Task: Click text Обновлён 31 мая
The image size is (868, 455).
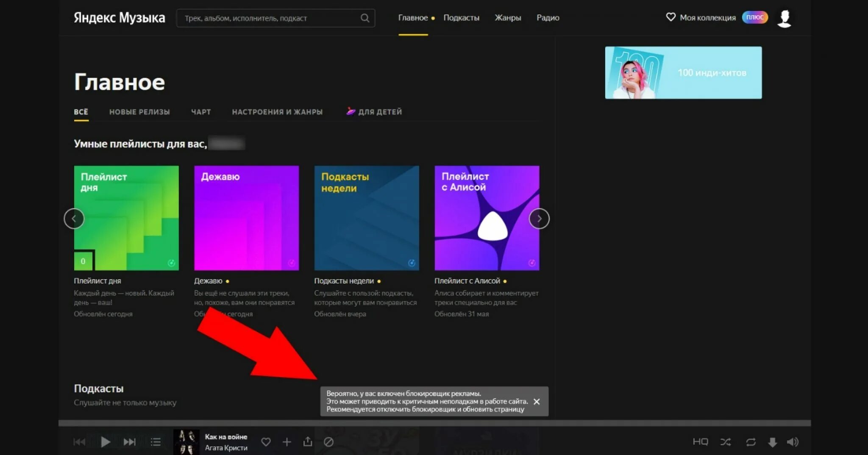Action: pos(462,314)
